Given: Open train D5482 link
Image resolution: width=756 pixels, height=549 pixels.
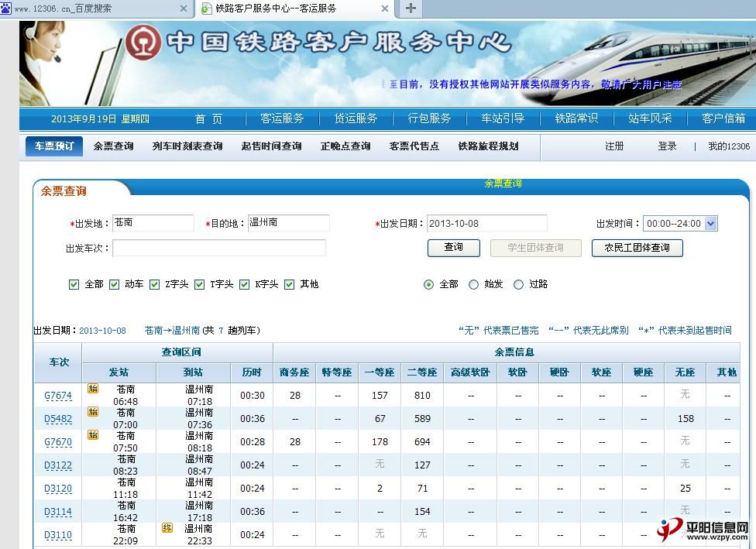Looking at the screenshot, I should (x=58, y=419).
